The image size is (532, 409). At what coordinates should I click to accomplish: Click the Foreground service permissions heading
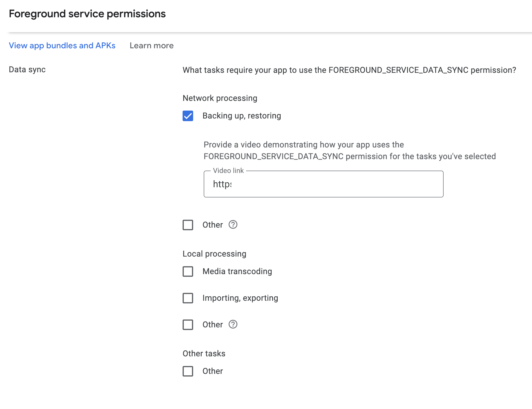[87, 14]
